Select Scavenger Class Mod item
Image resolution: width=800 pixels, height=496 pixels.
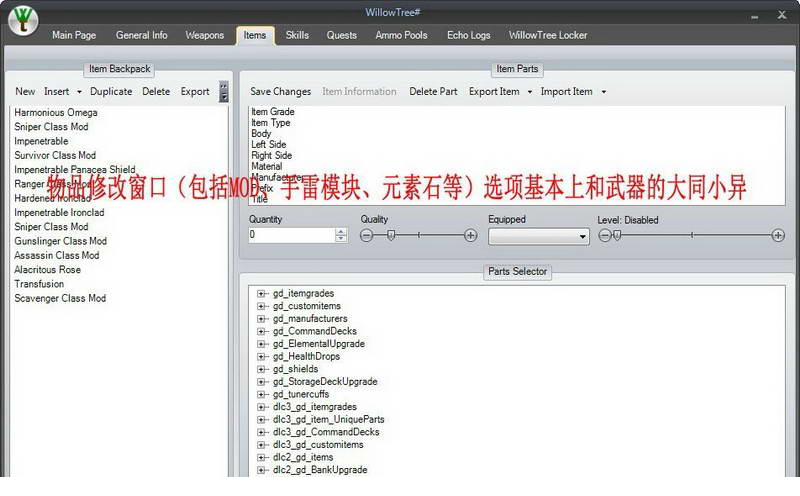[x=60, y=298]
